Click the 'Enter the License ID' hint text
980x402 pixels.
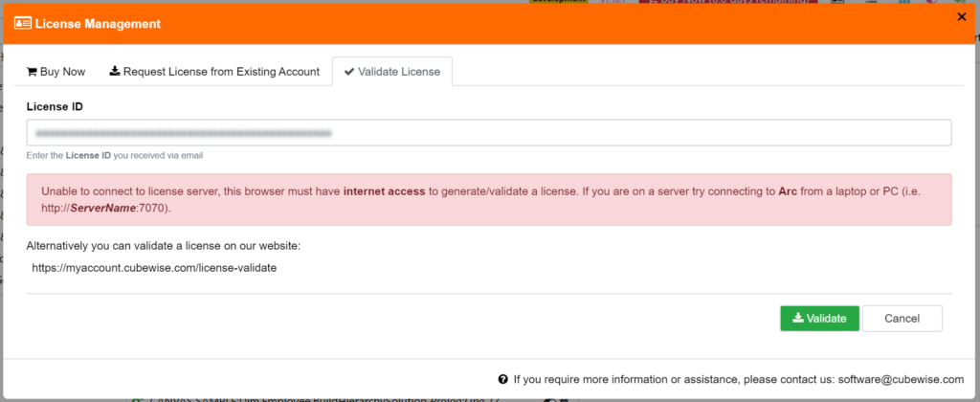115,155
